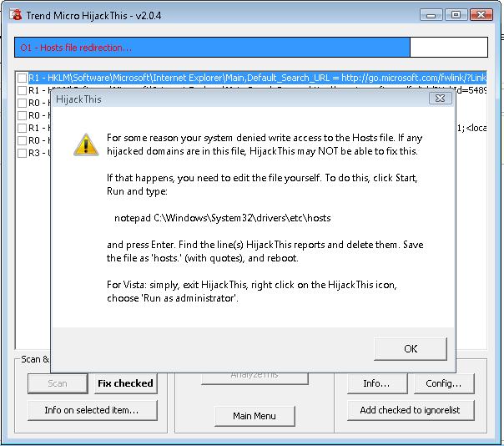The image size is (504, 446).
Task: Select the highlighted Default_Search_URL row
Action: tap(257, 78)
